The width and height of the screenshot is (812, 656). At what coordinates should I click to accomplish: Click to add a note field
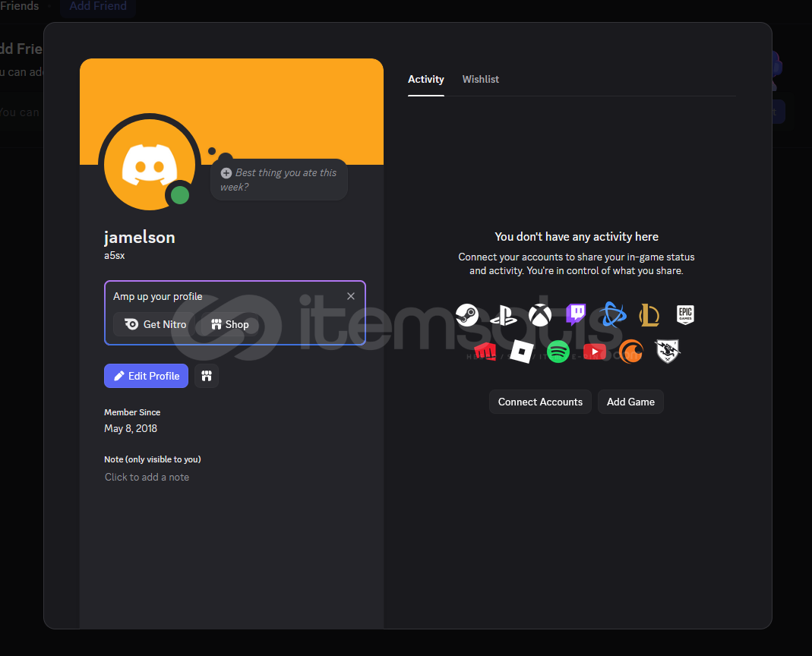click(147, 477)
